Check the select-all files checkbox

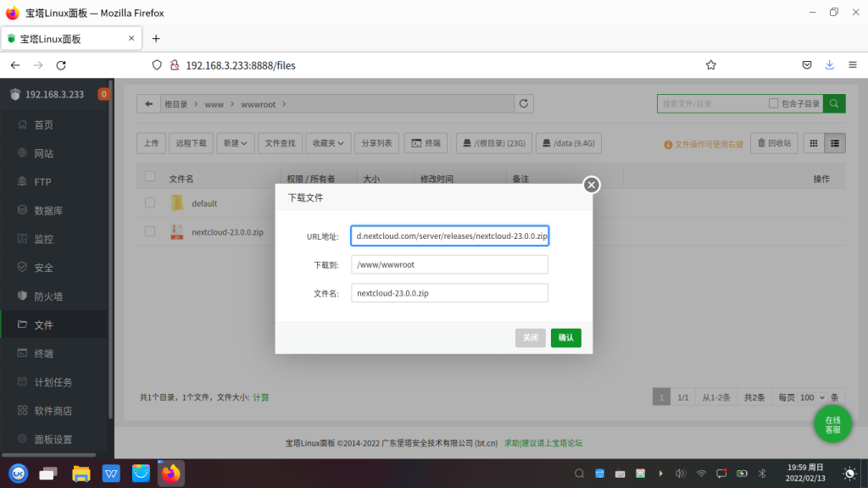(x=150, y=176)
